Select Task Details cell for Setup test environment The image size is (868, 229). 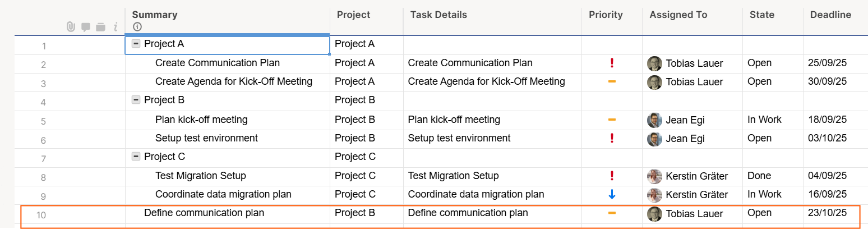tap(459, 139)
